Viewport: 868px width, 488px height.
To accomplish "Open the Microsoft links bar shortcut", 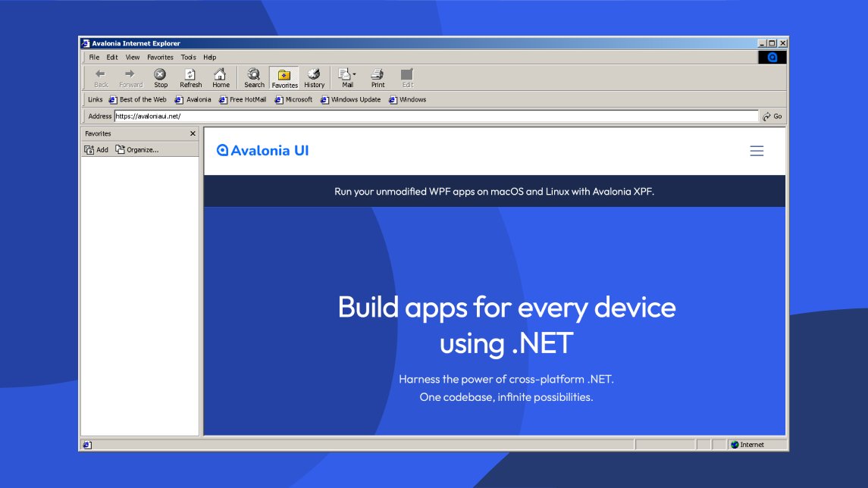I will pos(293,99).
